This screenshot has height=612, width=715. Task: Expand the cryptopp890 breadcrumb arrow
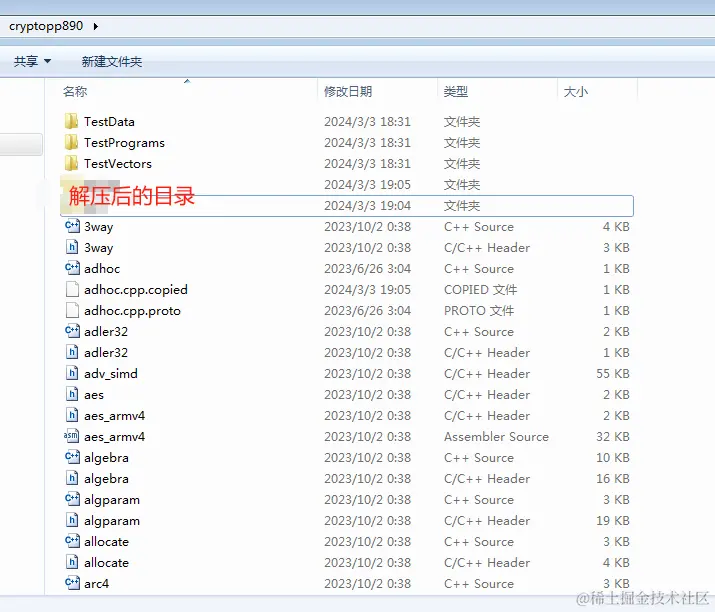click(x=96, y=26)
